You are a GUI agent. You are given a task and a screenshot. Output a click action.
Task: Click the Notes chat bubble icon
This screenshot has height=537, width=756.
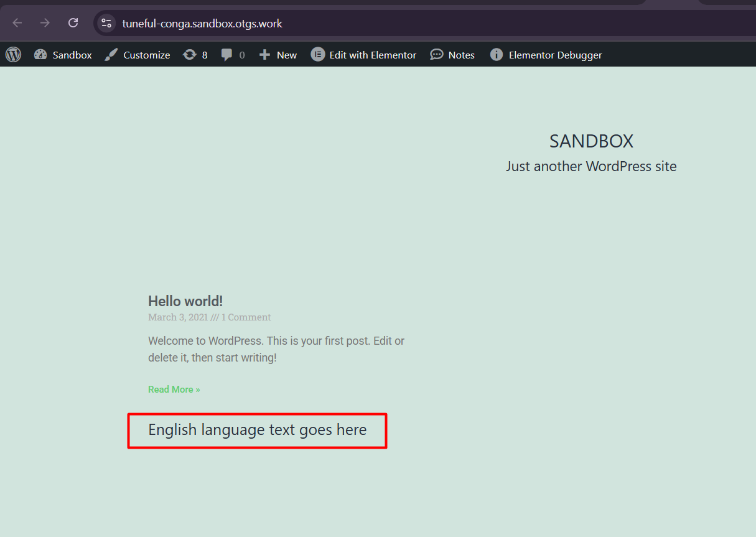(x=437, y=55)
